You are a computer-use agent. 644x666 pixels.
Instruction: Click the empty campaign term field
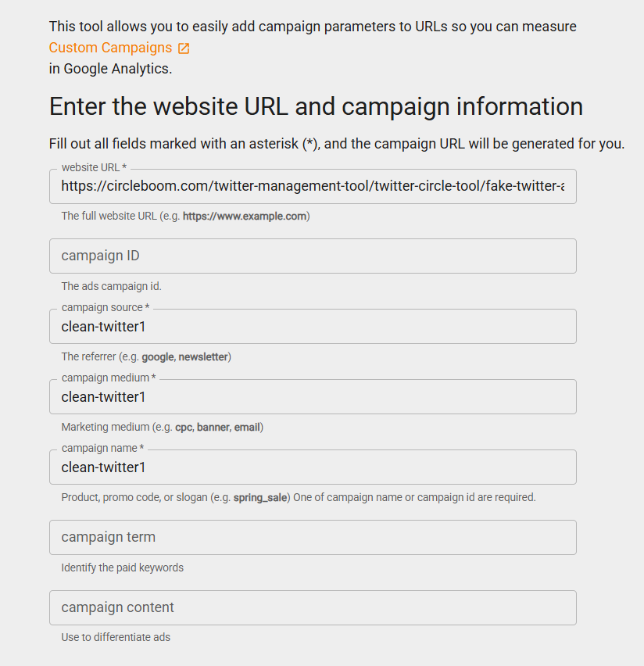(313, 537)
